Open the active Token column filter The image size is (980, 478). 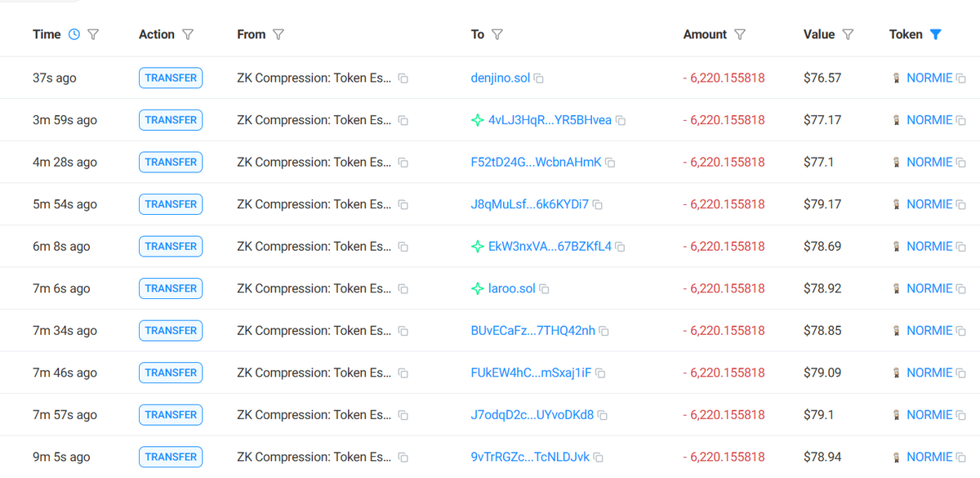click(936, 34)
